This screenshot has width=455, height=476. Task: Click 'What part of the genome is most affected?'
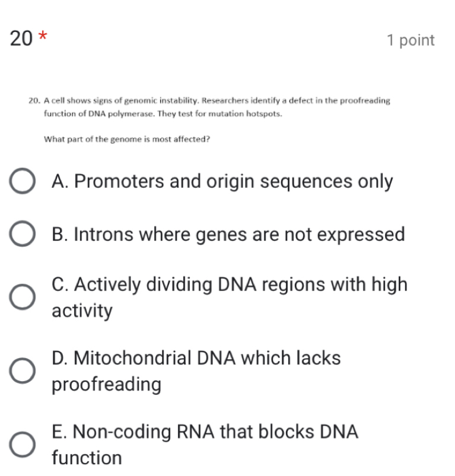point(126,140)
